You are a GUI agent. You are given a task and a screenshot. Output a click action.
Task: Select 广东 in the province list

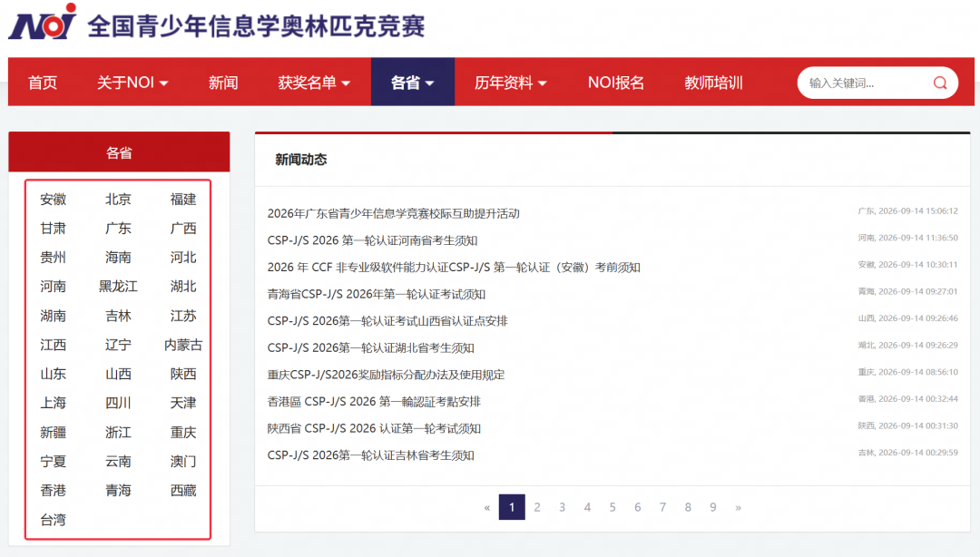coord(118,229)
